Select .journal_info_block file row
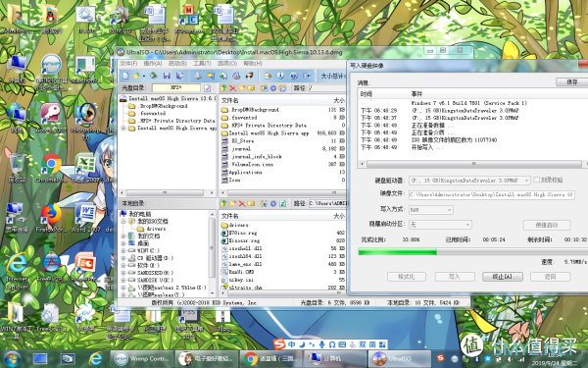This screenshot has width=588, height=368. point(251,157)
